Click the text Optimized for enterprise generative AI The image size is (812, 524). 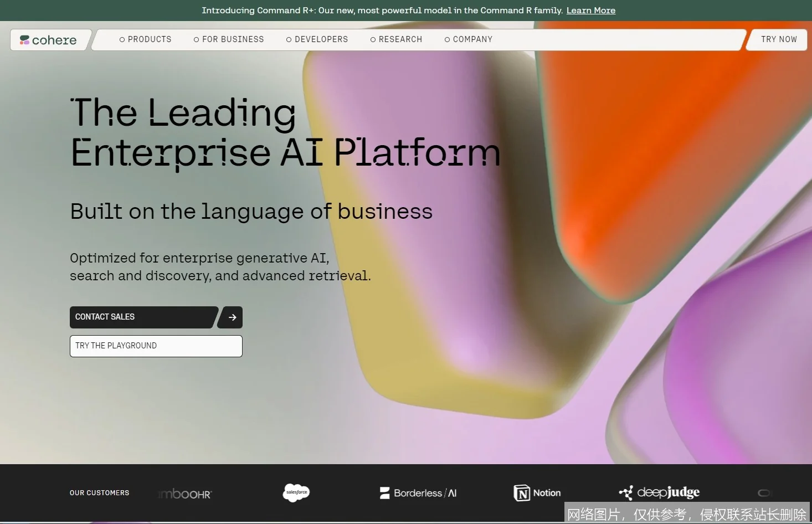tap(199, 258)
